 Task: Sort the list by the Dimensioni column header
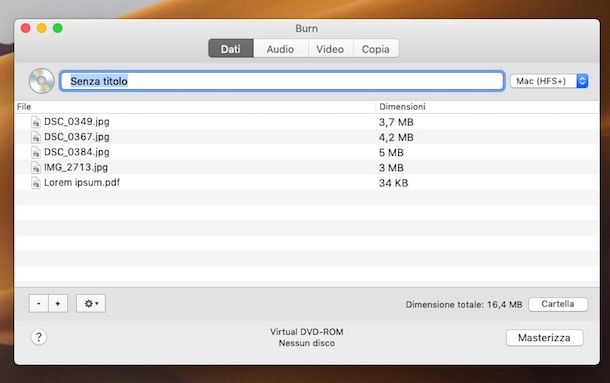(x=402, y=106)
